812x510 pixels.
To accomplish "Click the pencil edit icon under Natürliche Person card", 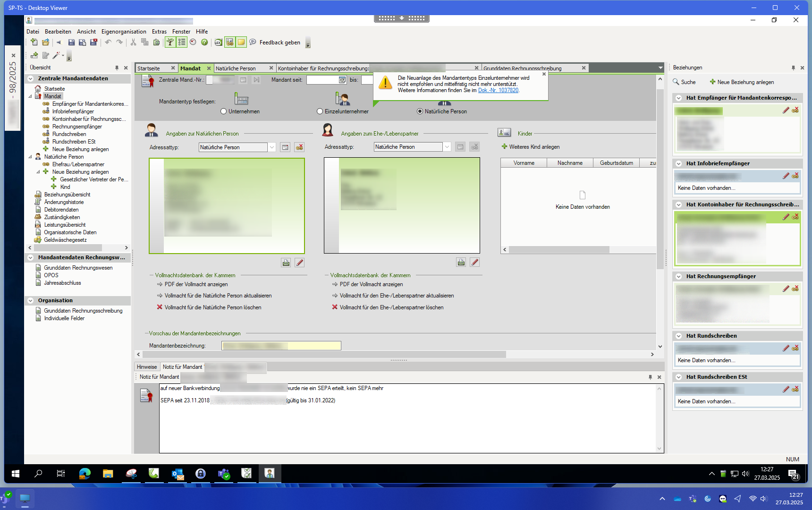I will pyautogui.click(x=300, y=263).
